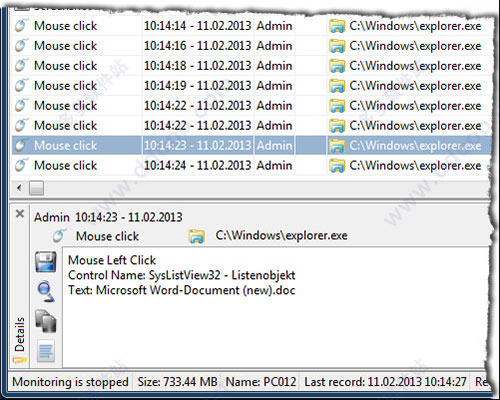Click the mouse icon in the 10:14:18 row

pyautogui.click(x=21, y=66)
